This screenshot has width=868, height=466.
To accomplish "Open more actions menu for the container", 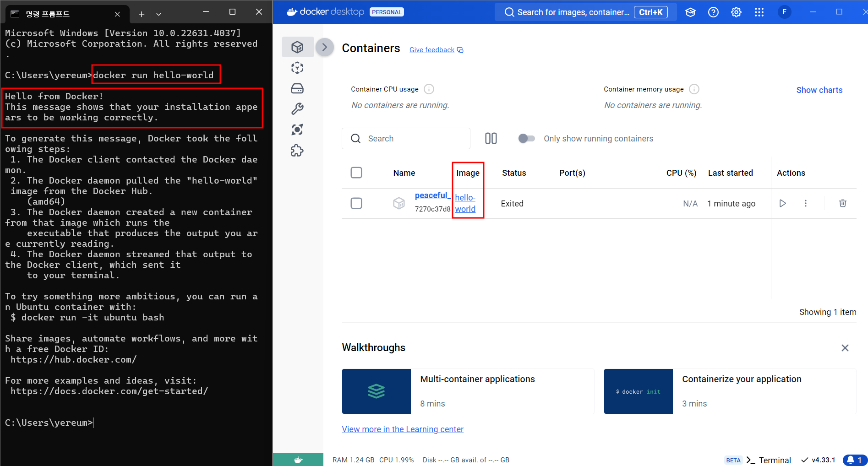I will [x=805, y=203].
